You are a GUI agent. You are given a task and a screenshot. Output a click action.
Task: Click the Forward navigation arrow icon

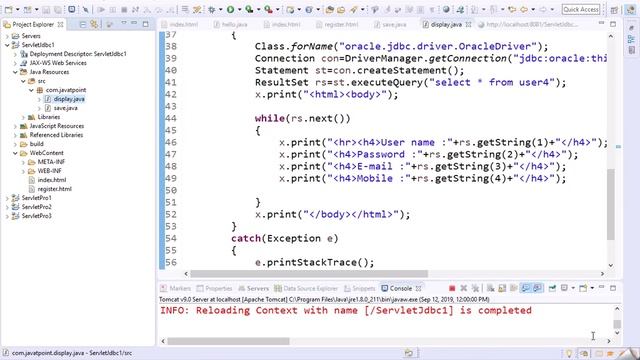543,9
